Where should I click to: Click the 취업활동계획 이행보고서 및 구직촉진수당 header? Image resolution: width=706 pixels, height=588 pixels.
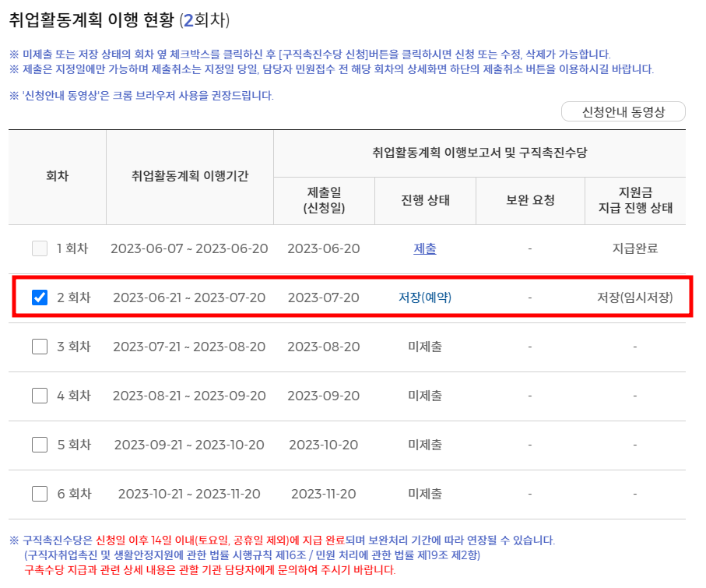[x=479, y=153]
